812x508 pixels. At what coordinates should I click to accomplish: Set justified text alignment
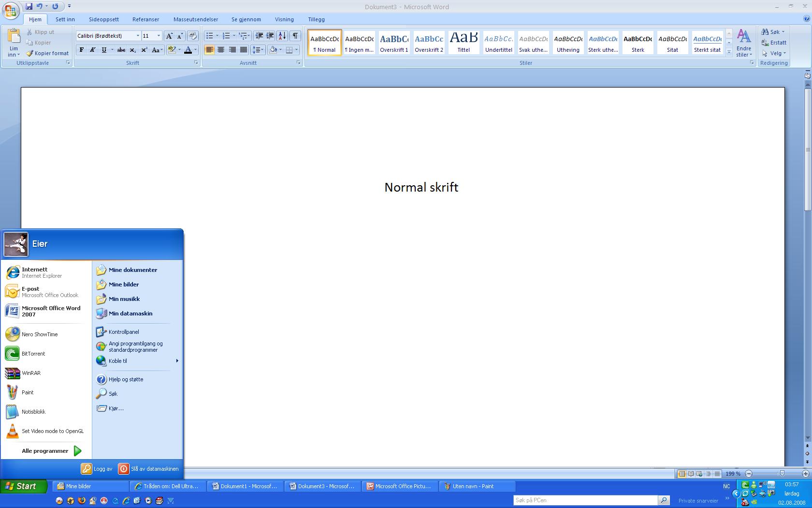pos(244,50)
